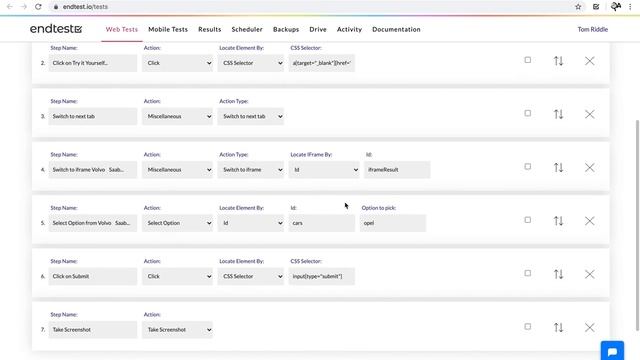Expand step 7 Take Screenshot action dropdown
This screenshot has width=640, height=360.
click(177, 329)
